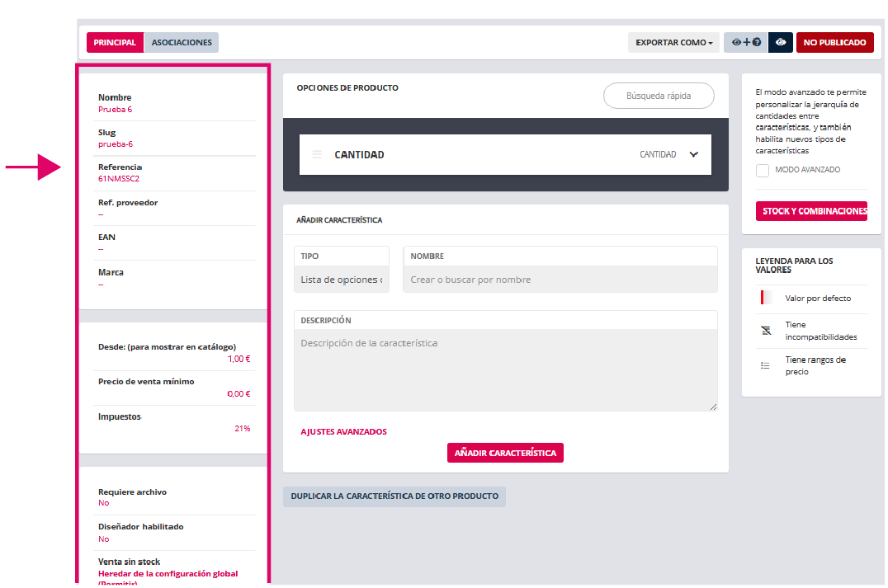Grab the drag handle on the Cantidad row
888x588 pixels.
[x=317, y=154]
